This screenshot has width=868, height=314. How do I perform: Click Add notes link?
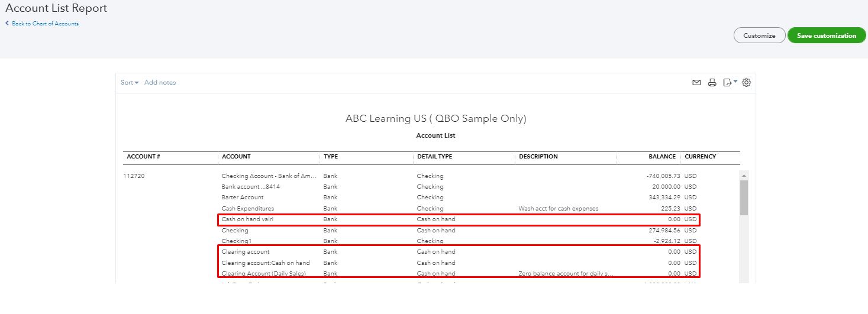pyautogui.click(x=160, y=83)
